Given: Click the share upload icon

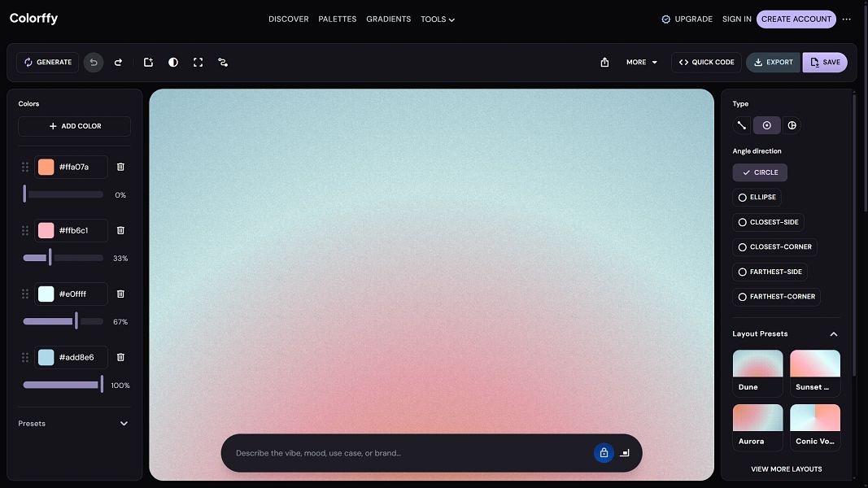Looking at the screenshot, I should tap(604, 63).
